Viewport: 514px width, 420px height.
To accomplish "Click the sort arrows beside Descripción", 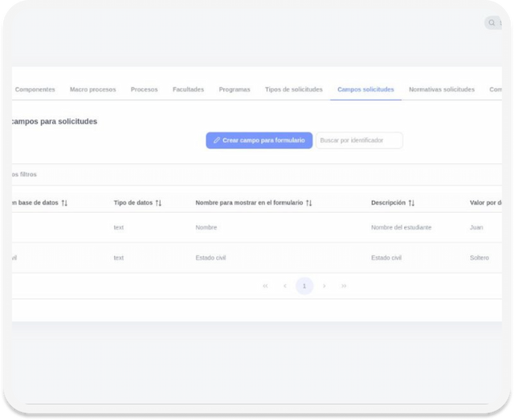I will point(411,203).
